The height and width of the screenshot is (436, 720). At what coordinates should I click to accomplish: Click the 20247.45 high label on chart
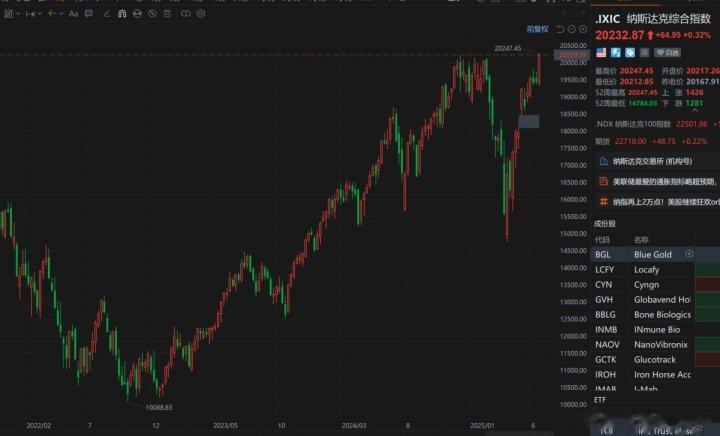[508, 48]
